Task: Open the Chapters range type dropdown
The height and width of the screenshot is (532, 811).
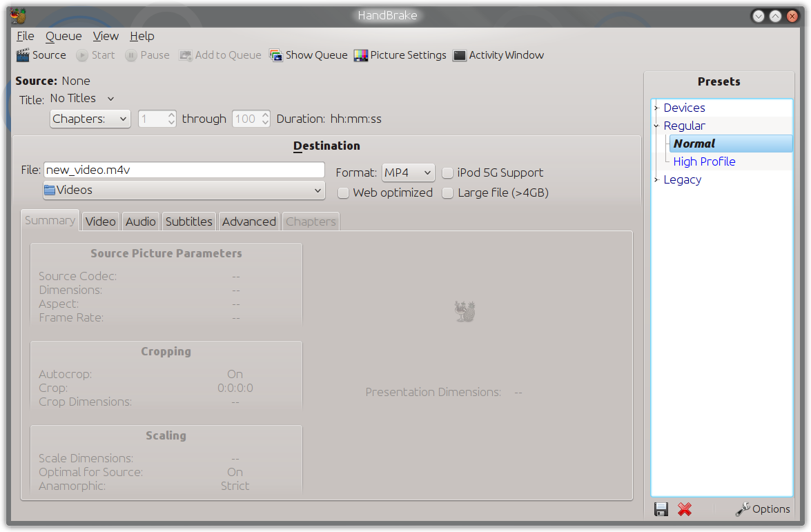Action: (x=90, y=119)
